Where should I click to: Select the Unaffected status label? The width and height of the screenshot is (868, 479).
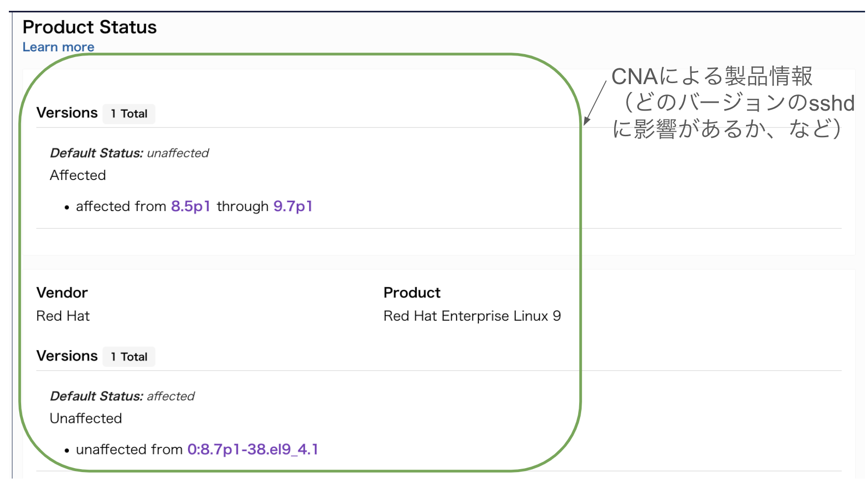click(x=86, y=418)
